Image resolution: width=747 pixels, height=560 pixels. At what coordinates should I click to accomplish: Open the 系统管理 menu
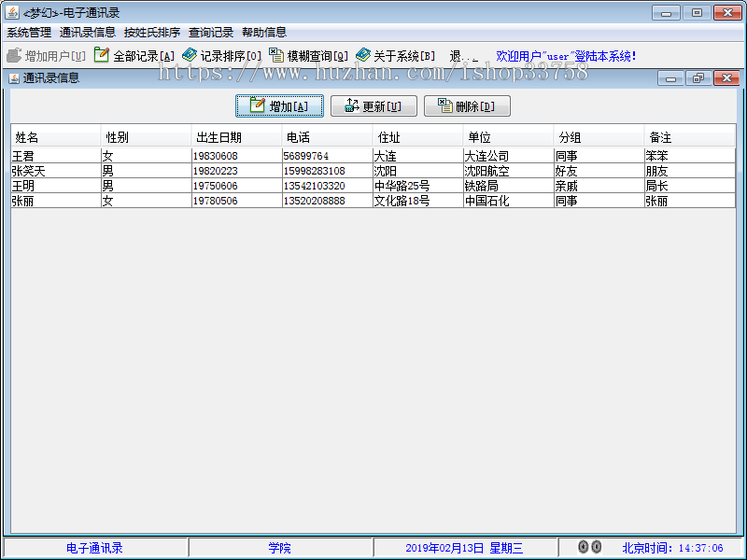[x=30, y=32]
